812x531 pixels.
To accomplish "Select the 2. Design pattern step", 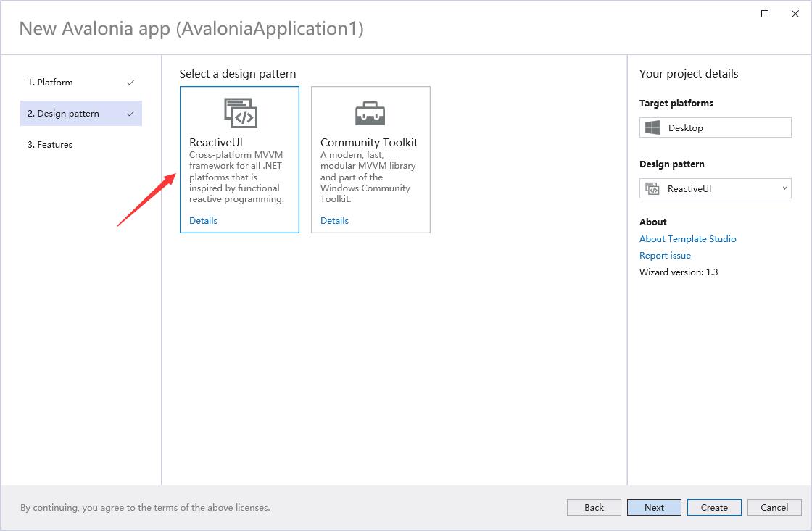I will pos(64,114).
